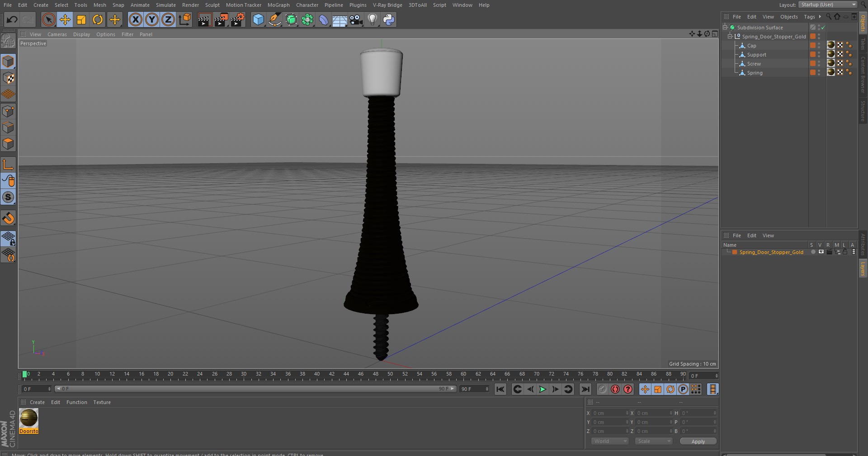
Task: Add a light object
Action: tap(373, 19)
